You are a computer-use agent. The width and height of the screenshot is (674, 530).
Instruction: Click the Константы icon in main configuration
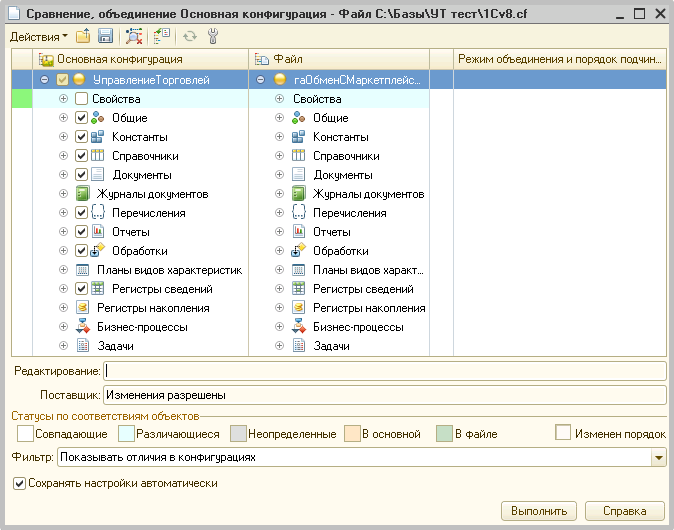point(98,137)
